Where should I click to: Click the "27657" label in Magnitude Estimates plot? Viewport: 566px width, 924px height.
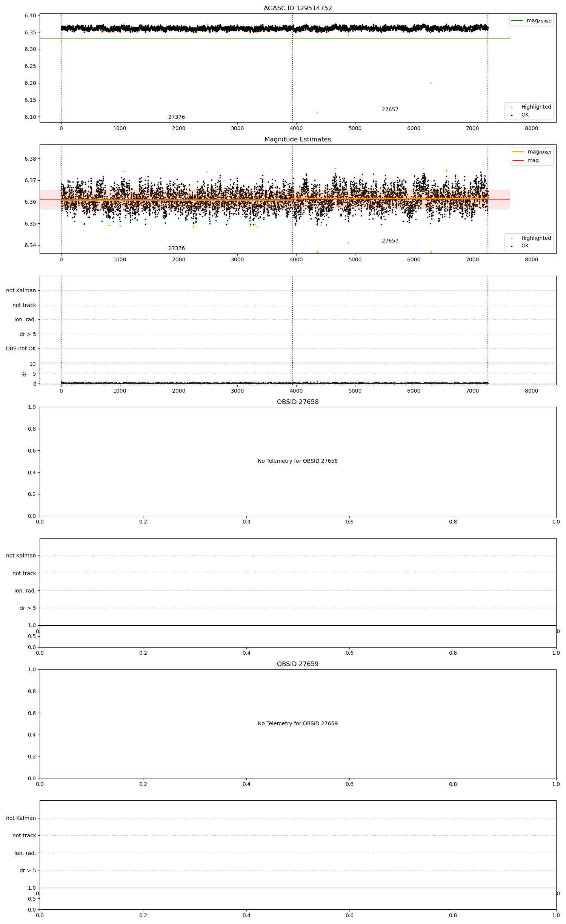(390, 241)
